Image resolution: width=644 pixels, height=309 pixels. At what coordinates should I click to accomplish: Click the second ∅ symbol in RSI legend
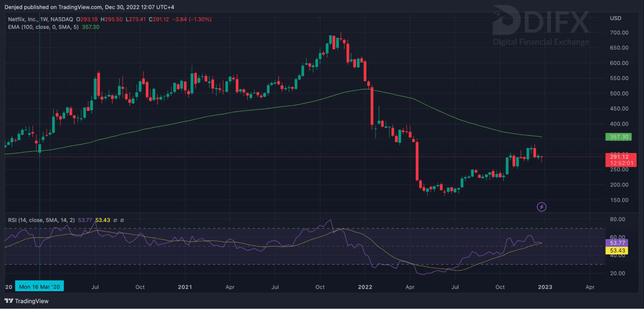point(122,220)
